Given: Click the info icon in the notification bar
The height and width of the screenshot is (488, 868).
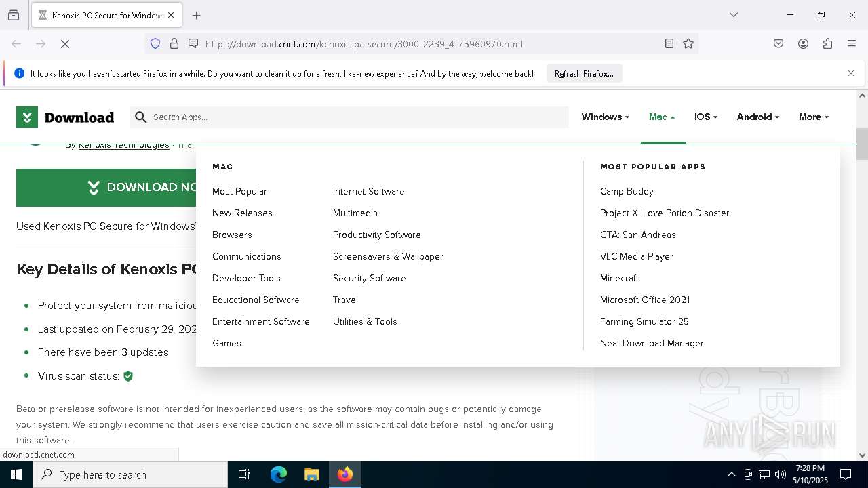Looking at the screenshot, I should pos(19,73).
